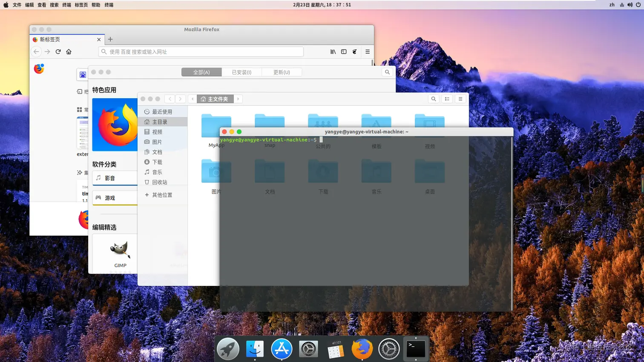
Task: Click the file manager search icon
Action: tap(434, 99)
